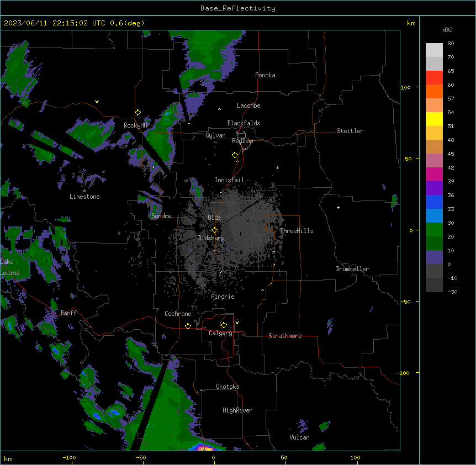Screen dimensions: 476x465
Task: Click the HighRiver label
Action: pyautogui.click(x=237, y=410)
